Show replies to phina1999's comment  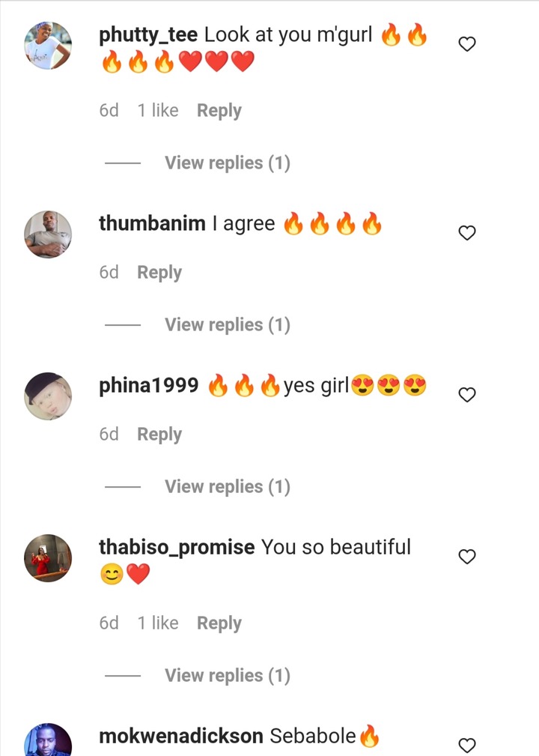[228, 487]
